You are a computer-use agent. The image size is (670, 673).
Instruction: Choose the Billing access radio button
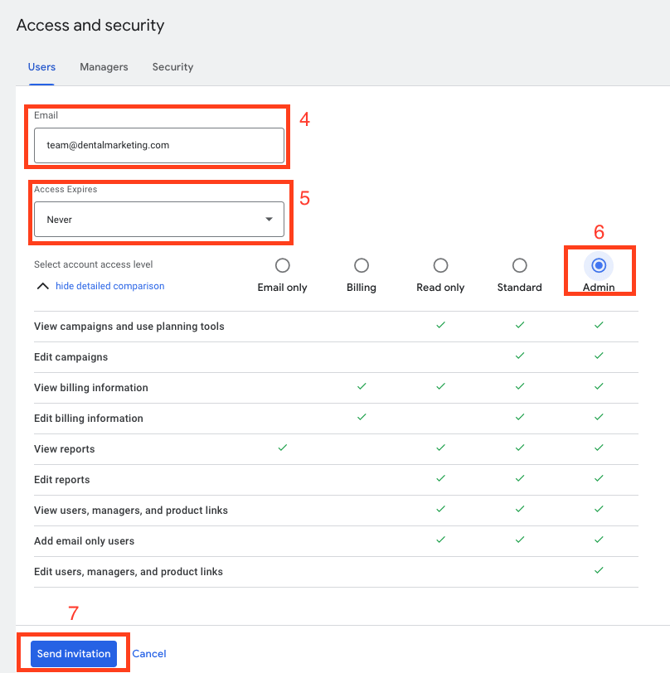tap(361, 266)
